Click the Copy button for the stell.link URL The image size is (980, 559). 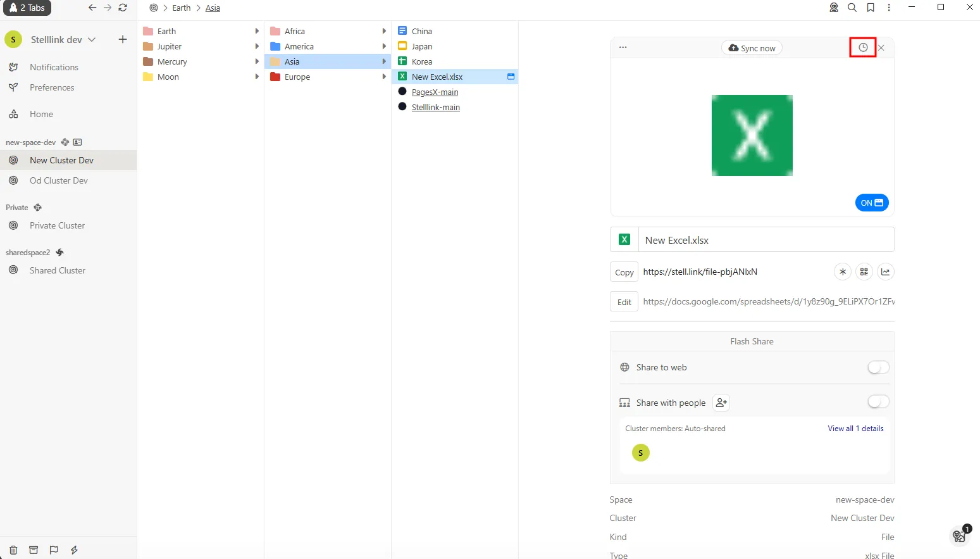624,272
